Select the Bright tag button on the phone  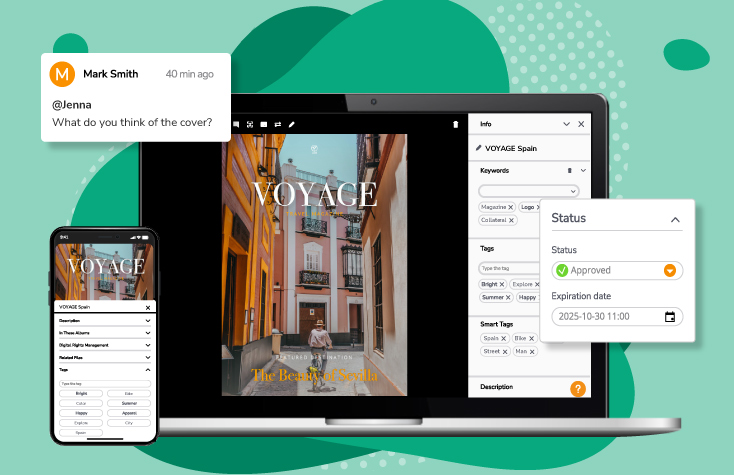[x=81, y=394]
